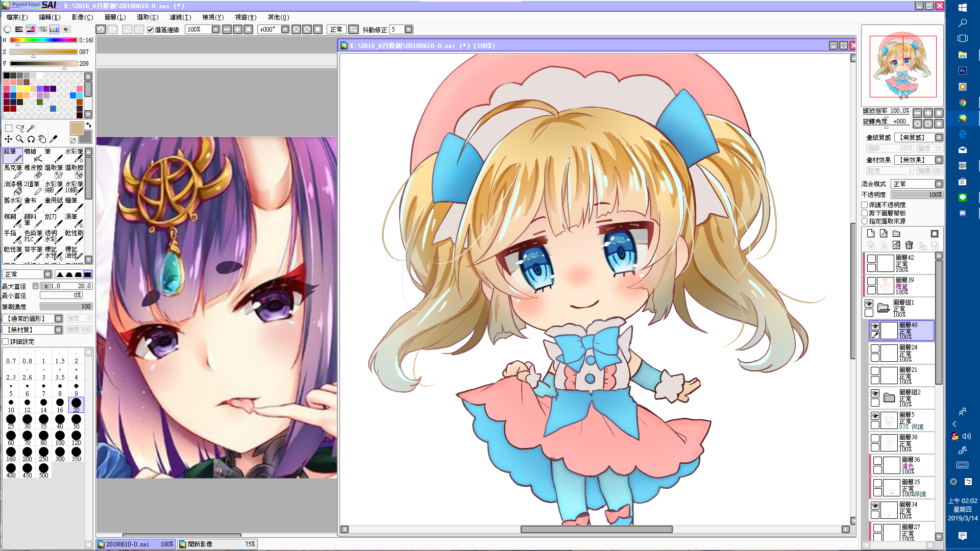Open the 圖層(L) menu
980x551 pixels.
coord(115,17)
